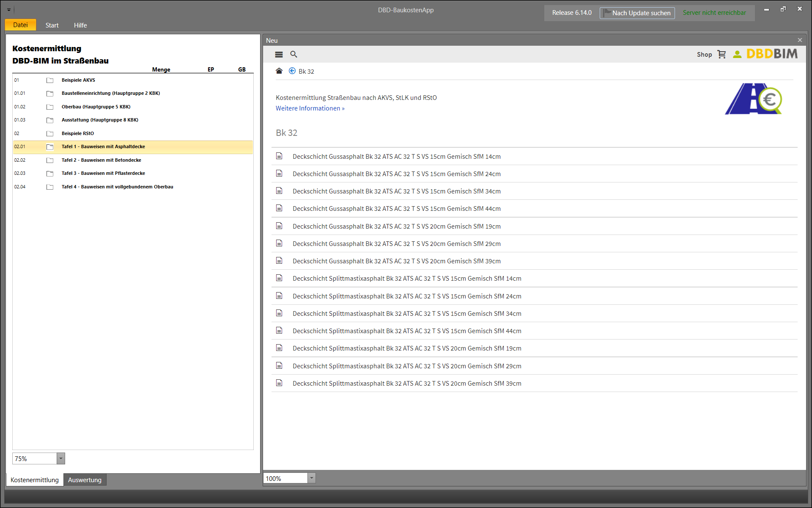Click the Shop link

click(704, 54)
